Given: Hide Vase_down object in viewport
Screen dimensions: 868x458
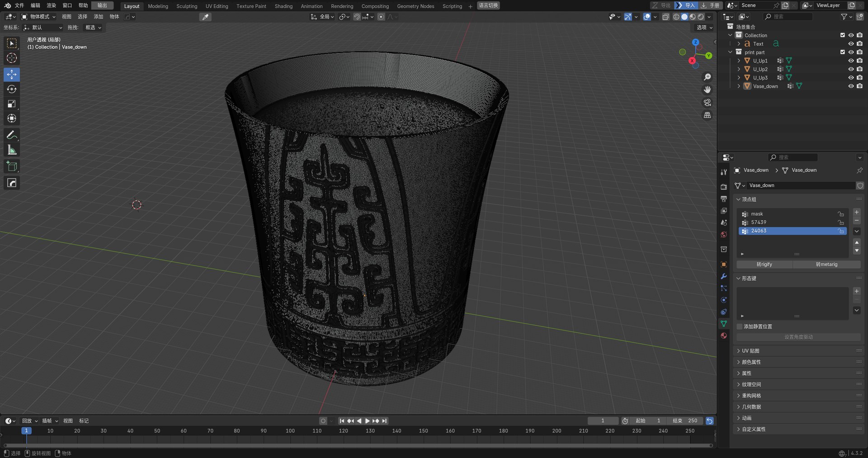Looking at the screenshot, I should point(851,86).
